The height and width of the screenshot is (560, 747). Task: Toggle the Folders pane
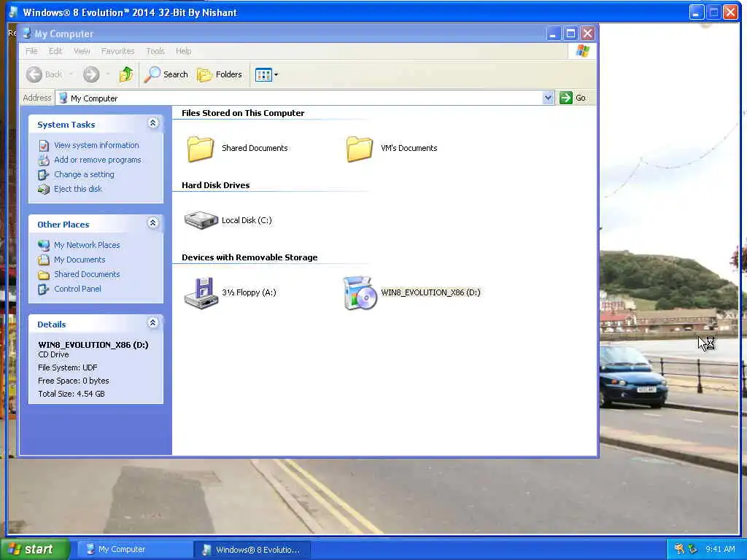pos(220,74)
